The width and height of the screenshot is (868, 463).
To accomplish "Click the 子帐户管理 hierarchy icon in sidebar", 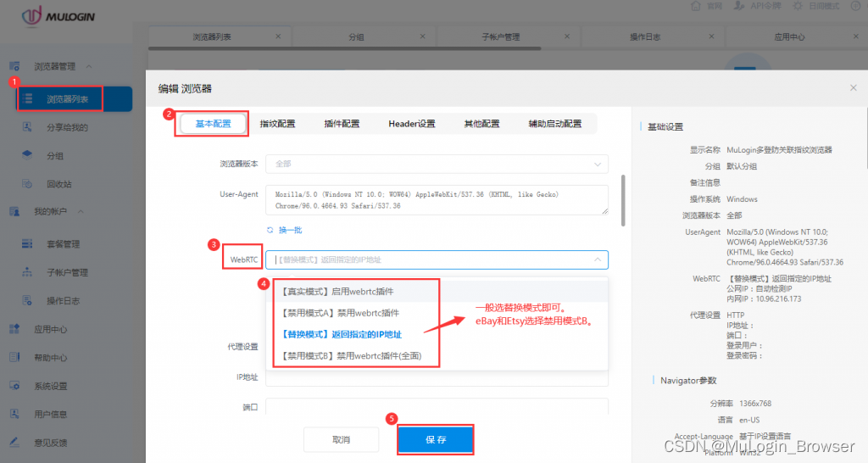I will pos(26,272).
